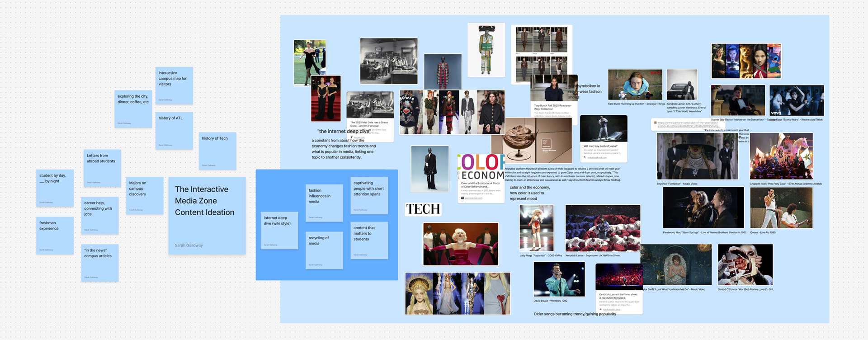Select 'The Interactive Media Zone Content Ideation' title sticky
The height and width of the screenshot is (340, 868).
[207, 216]
